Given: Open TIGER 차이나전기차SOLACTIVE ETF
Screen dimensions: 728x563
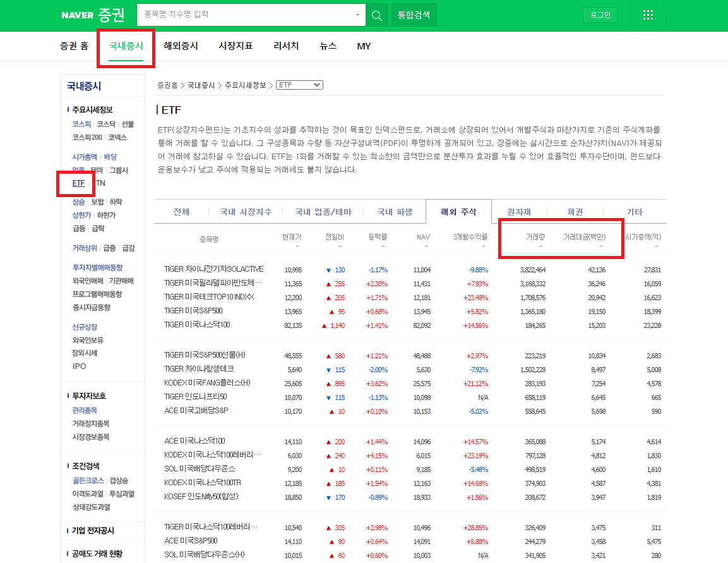Looking at the screenshot, I should coord(213,269).
